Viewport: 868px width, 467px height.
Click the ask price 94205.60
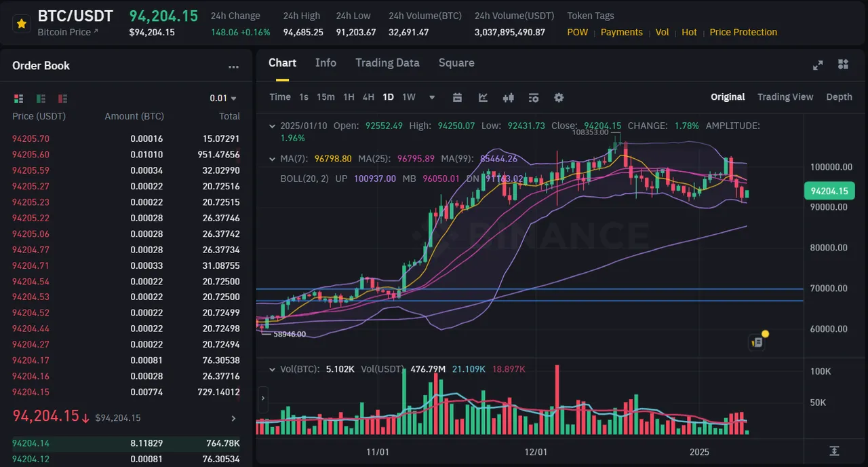coord(31,155)
